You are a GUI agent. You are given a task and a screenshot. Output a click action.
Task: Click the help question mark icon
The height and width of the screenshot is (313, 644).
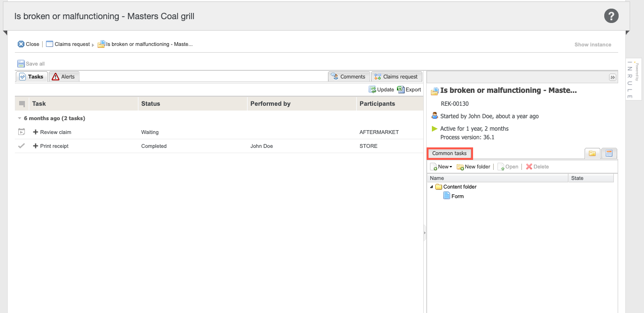pyautogui.click(x=611, y=16)
